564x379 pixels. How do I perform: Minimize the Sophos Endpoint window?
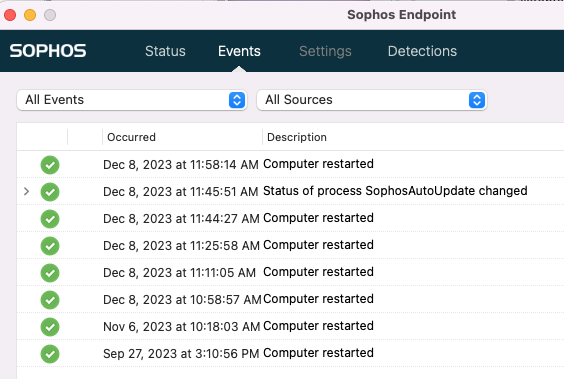pos(30,15)
